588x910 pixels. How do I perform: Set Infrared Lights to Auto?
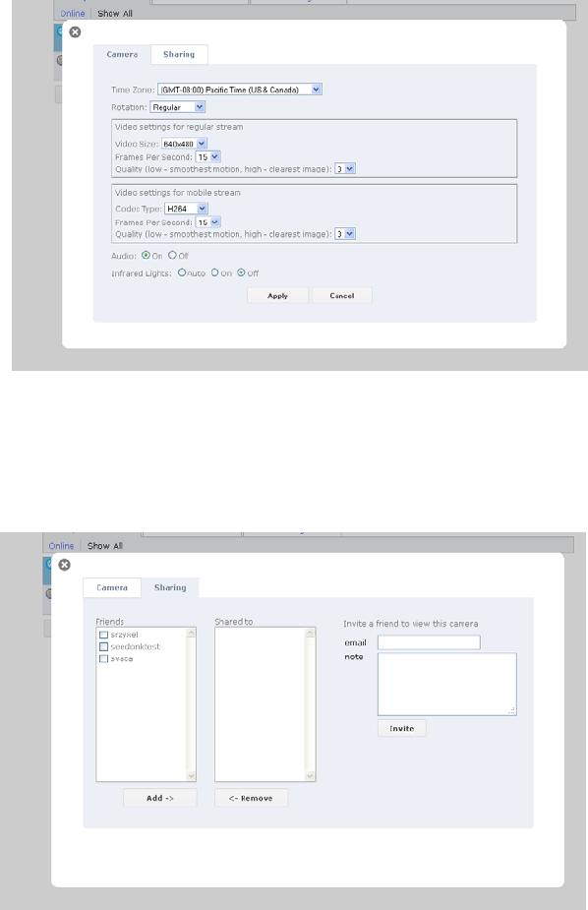click(x=182, y=273)
